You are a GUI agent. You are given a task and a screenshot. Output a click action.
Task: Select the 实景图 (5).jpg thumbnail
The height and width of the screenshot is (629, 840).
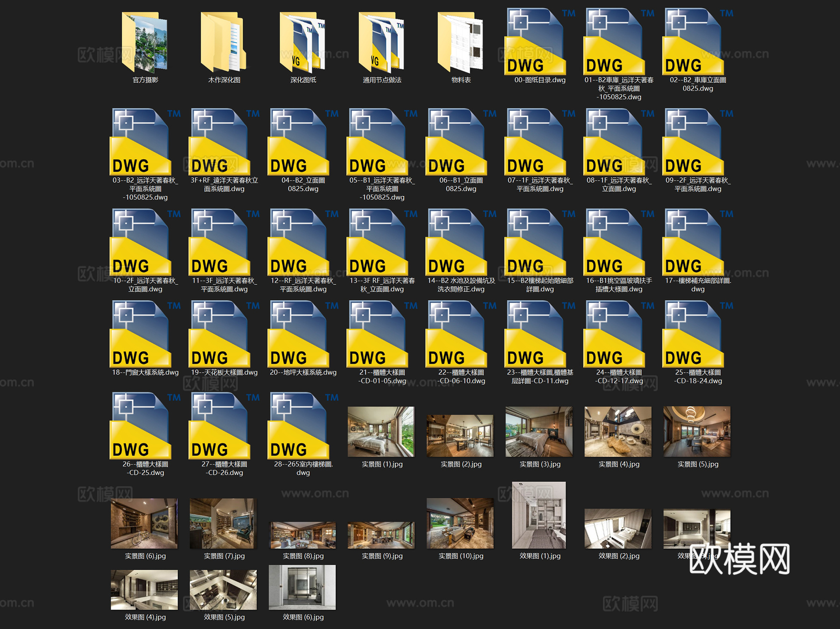[697, 431]
